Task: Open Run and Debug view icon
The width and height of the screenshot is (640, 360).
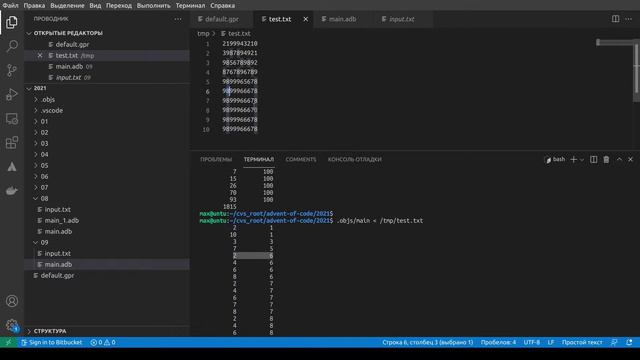Action: tap(12, 94)
